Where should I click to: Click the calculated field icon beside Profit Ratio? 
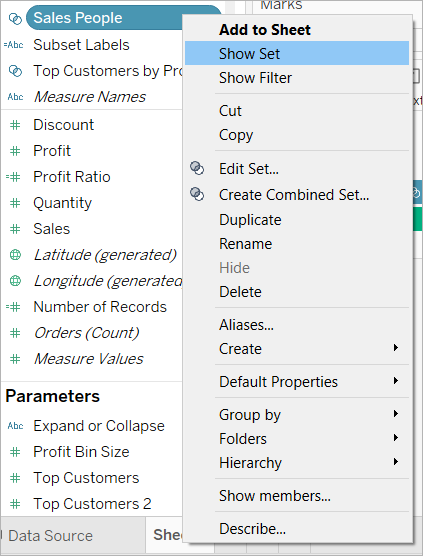13,177
